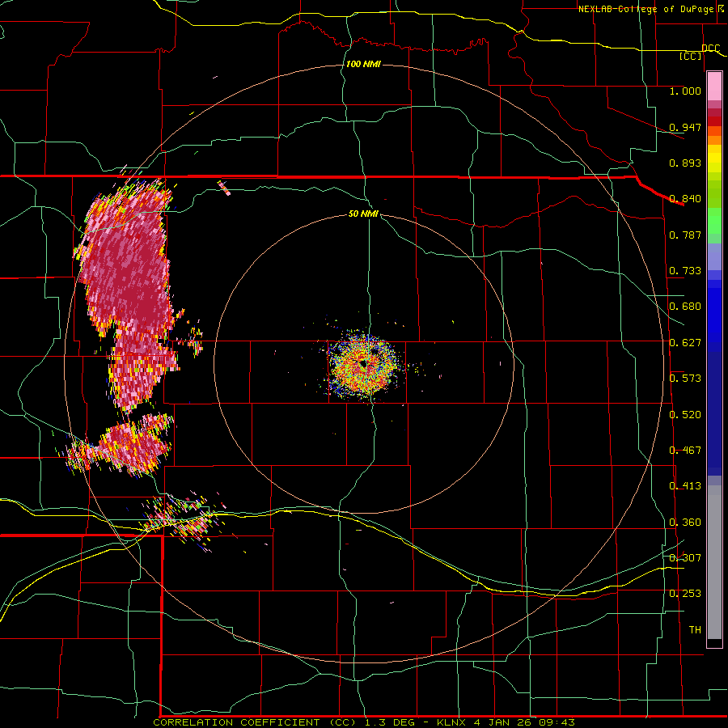Select the 0.520 scale value
Viewport: 728px width, 728px height.
(685, 415)
